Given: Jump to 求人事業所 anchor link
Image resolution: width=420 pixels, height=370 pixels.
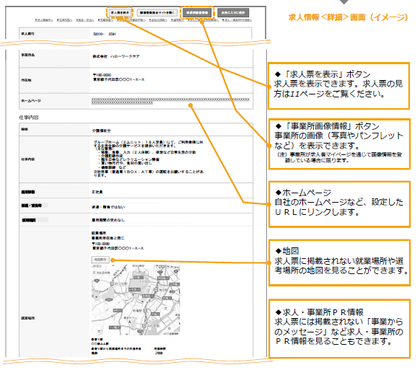Looking at the screenshot, I should (44, 20).
